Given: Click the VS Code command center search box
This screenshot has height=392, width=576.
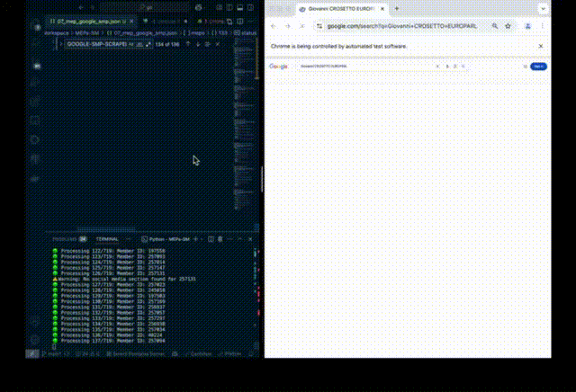Looking at the screenshot, I should pos(145,7).
